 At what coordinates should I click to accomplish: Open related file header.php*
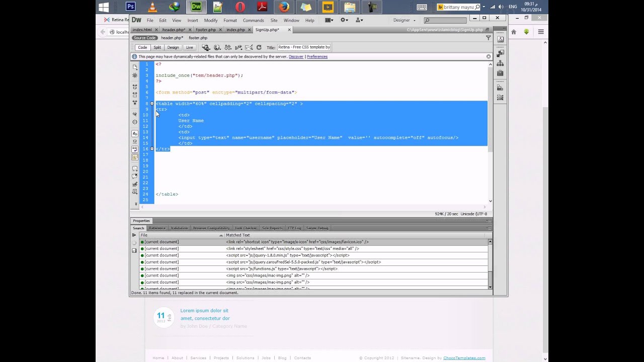click(x=172, y=38)
